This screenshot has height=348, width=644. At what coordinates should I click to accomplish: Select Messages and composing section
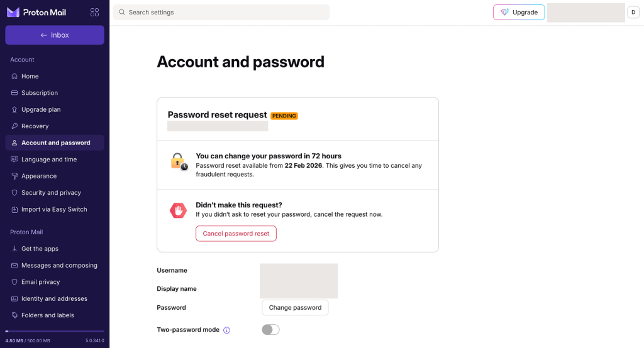tap(59, 265)
